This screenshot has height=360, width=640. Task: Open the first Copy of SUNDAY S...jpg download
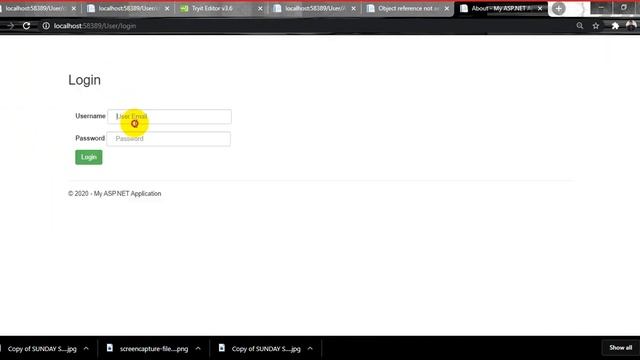42,349
